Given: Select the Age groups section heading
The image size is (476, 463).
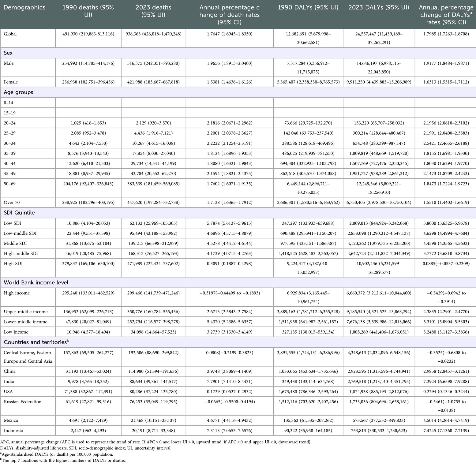Looking at the screenshot, I should point(18,92).
